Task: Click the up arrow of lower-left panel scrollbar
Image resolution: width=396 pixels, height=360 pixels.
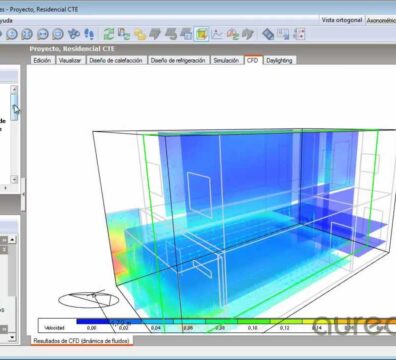Action: click(x=12, y=239)
